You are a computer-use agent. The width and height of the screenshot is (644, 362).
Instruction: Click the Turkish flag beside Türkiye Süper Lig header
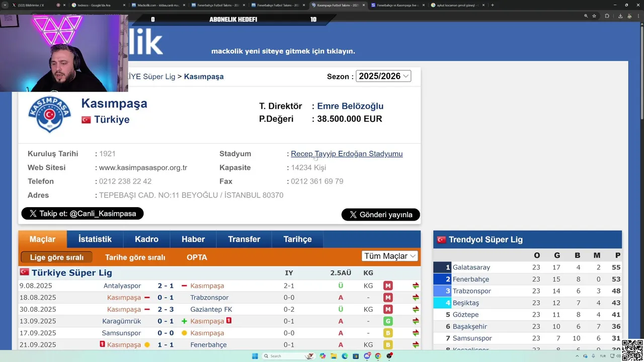(x=24, y=272)
